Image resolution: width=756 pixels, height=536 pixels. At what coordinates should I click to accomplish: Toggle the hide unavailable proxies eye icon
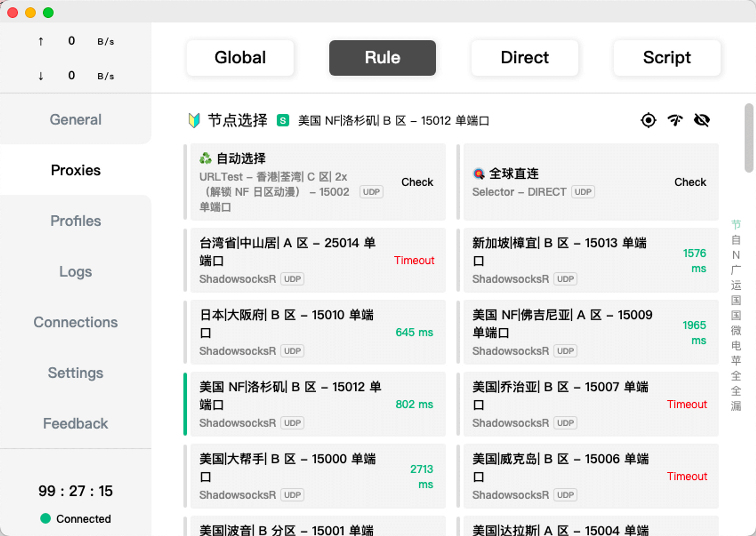point(702,120)
